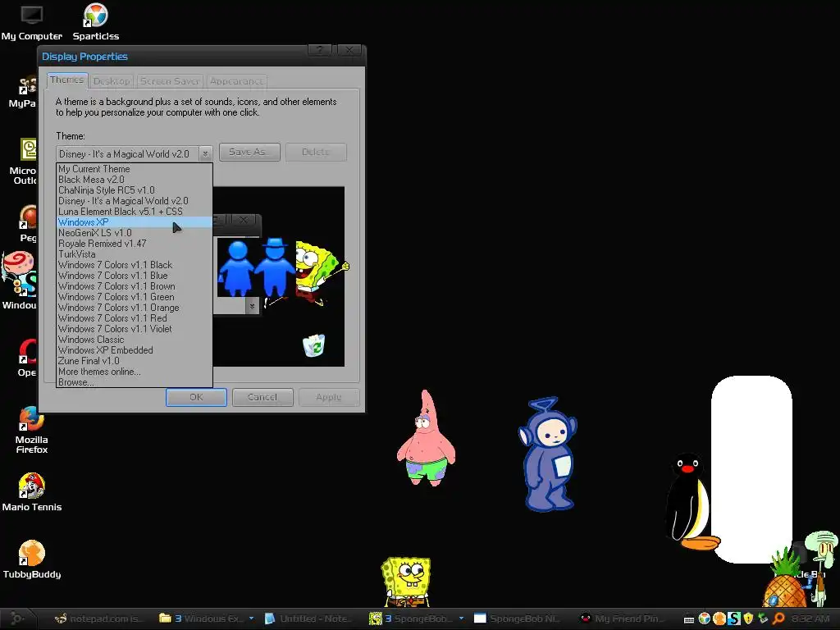The height and width of the screenshot is (630, 840).
Task: Expand the Windows Explorer taskbar group arrow
Action: 251,619
